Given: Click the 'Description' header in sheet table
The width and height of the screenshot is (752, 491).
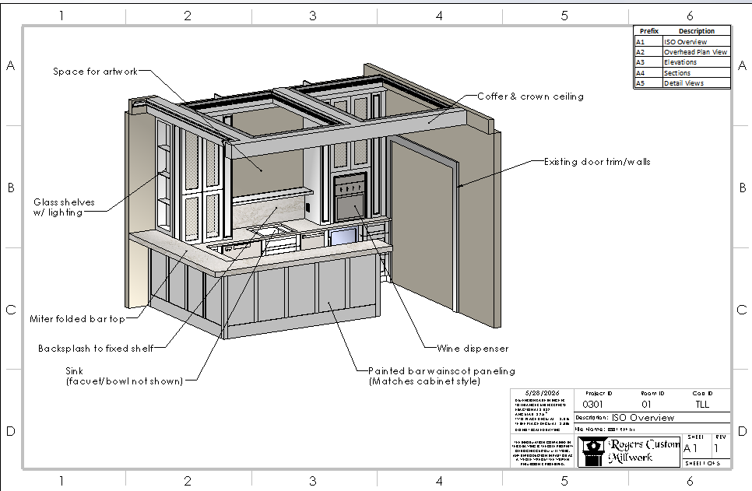Looking at the screenshot, I should 696,31.
